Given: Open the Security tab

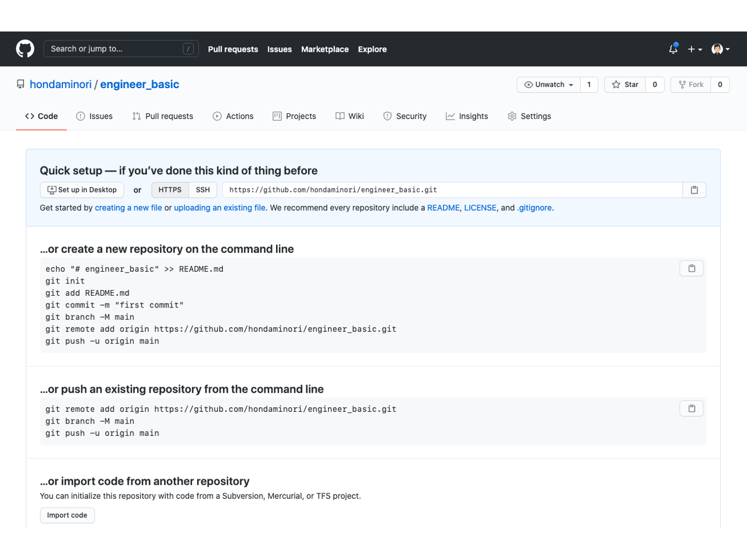Looking at the screenshot, I should point(405,116).
